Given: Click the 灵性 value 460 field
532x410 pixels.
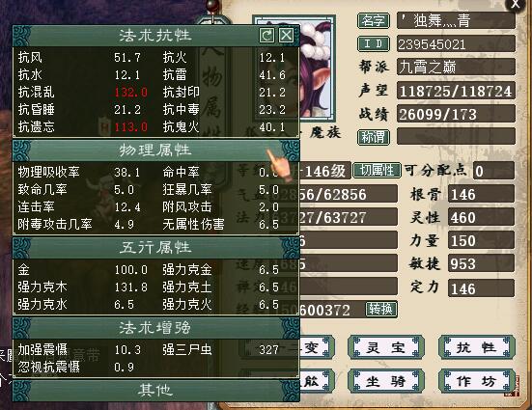Looking at the screenshot, I should point(481,217).
